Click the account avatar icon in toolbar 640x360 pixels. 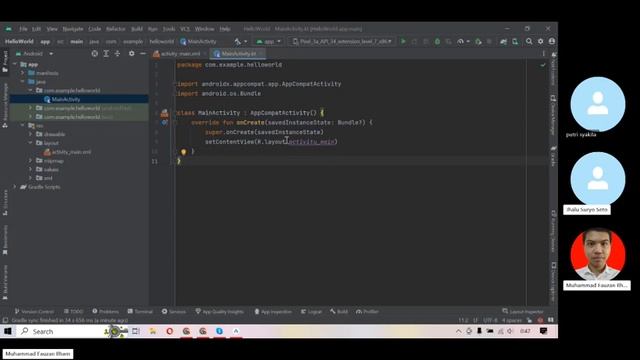(552, 41)
